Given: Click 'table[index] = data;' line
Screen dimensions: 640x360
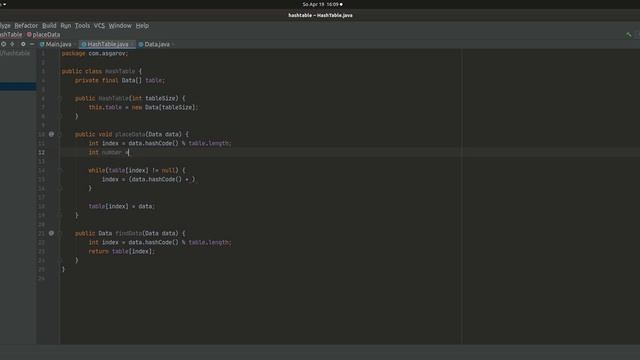Looking at the screenshot, I should click(x=122, y=206).
